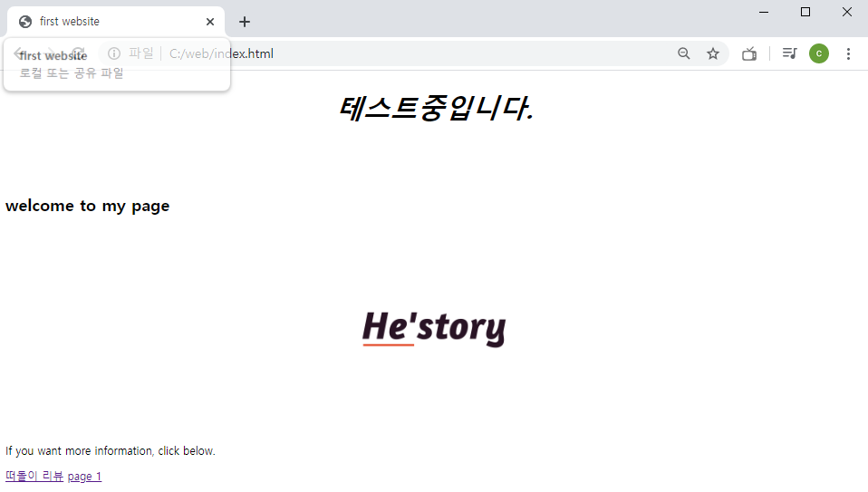Open the zoom magnifier icon in address bar
The image size is (868, 492).
[684, 53]
